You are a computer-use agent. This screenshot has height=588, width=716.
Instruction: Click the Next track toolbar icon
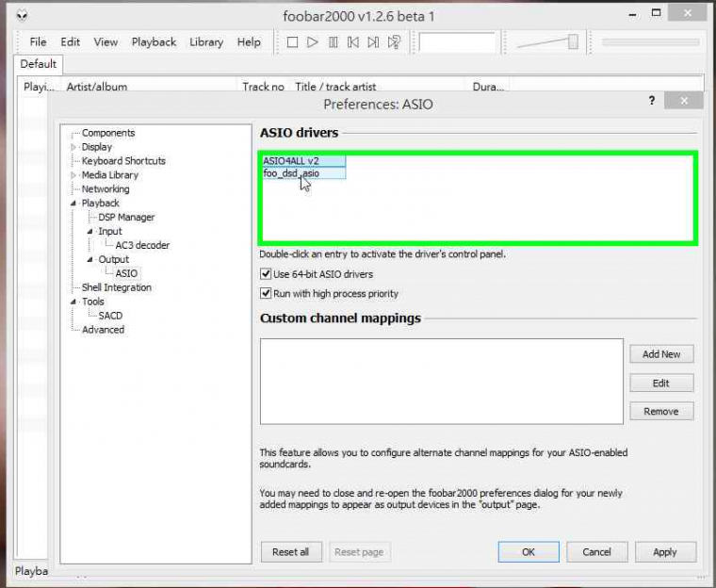point(374,42)
